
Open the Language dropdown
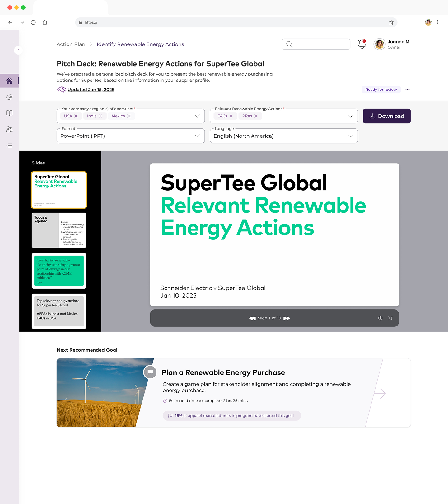point(284,136)
